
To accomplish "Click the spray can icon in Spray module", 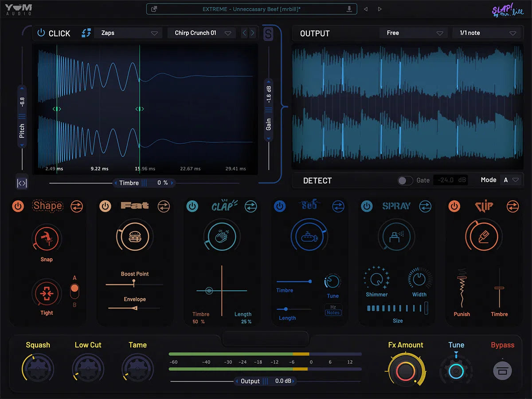I will click(397, 236).
